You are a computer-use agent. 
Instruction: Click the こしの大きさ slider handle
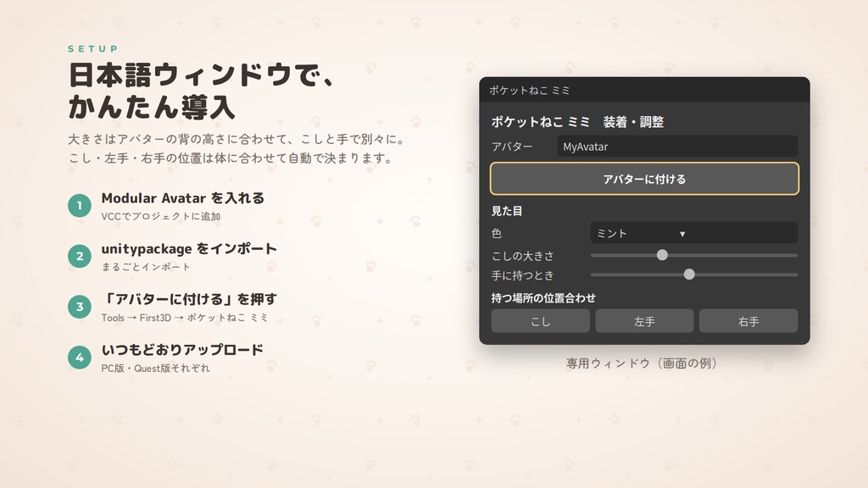coord(662,255)
